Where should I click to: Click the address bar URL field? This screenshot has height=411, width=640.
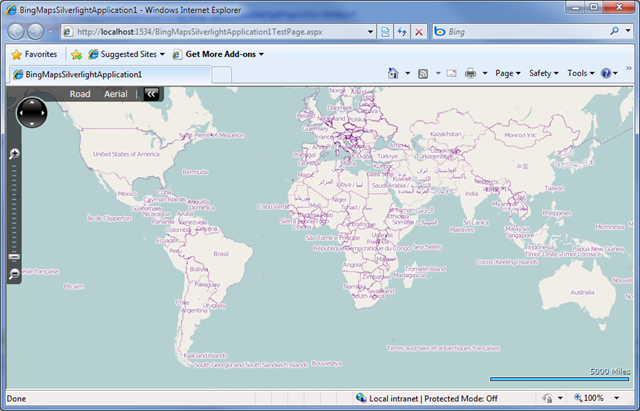pos(212,31)
